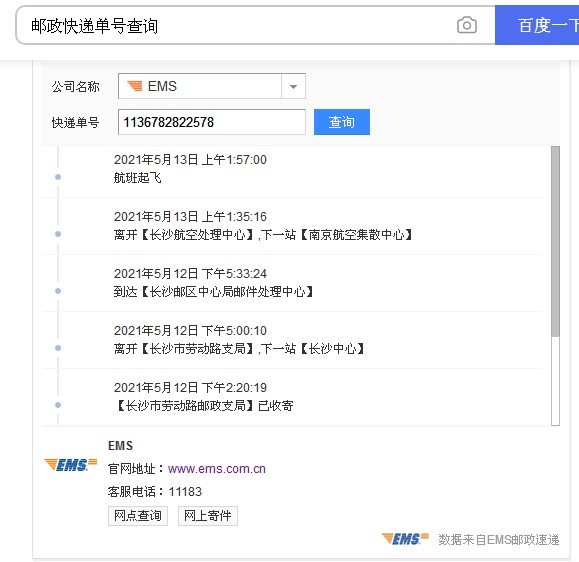The height and width of the screenshot is (562, 579).
Task: Click the blue 查询 button
Action: click(x=342, y=122)
